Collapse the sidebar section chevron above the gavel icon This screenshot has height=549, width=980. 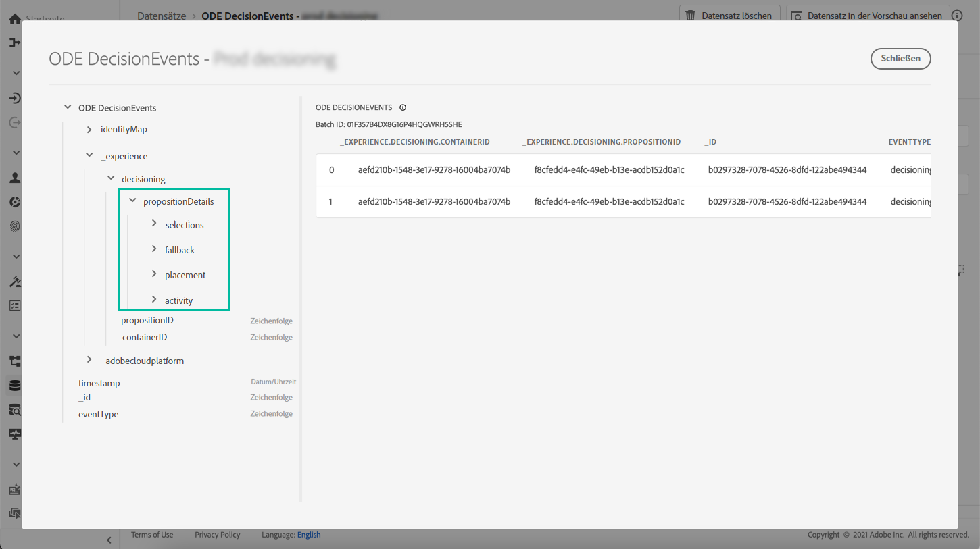(x=16, y=257)
